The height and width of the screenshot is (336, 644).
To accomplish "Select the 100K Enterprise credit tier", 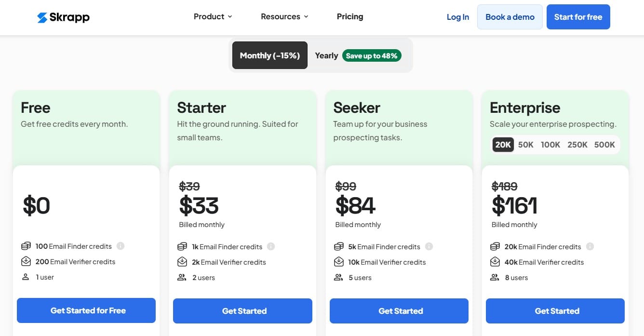I will [x=550, y=145].
